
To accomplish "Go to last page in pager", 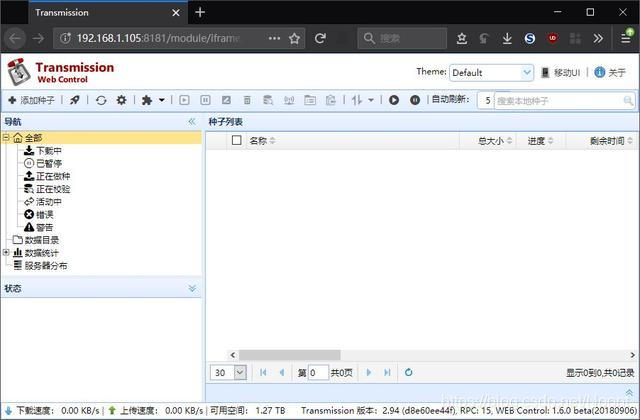I will [x=387, y=372].
